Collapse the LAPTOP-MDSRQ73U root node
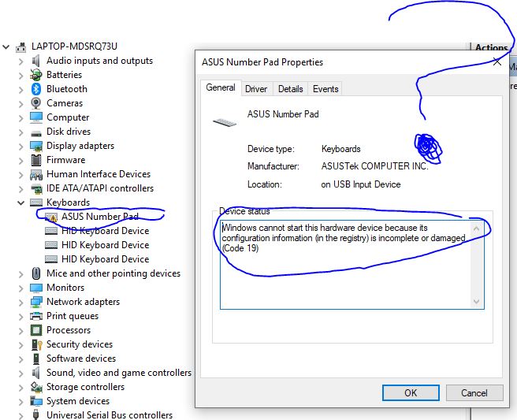 point(6,46)
